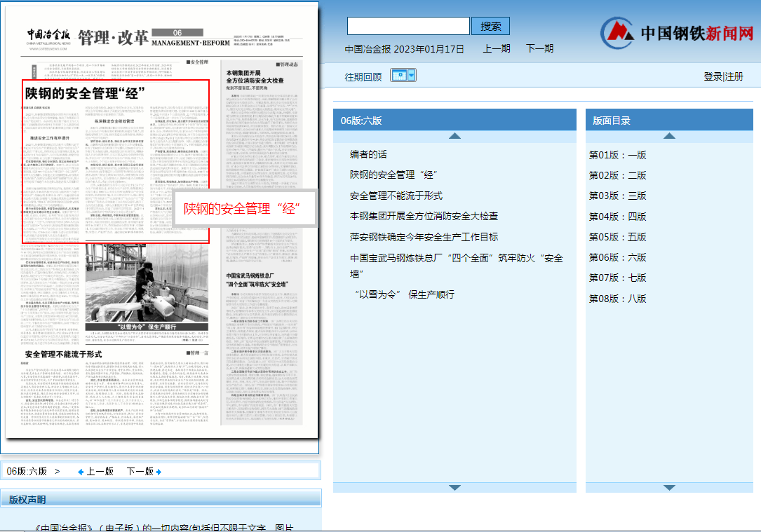The image size is (761, 532).
Task: Click the up triangle atop 06版:六版 list
Action: pos(454,135)
